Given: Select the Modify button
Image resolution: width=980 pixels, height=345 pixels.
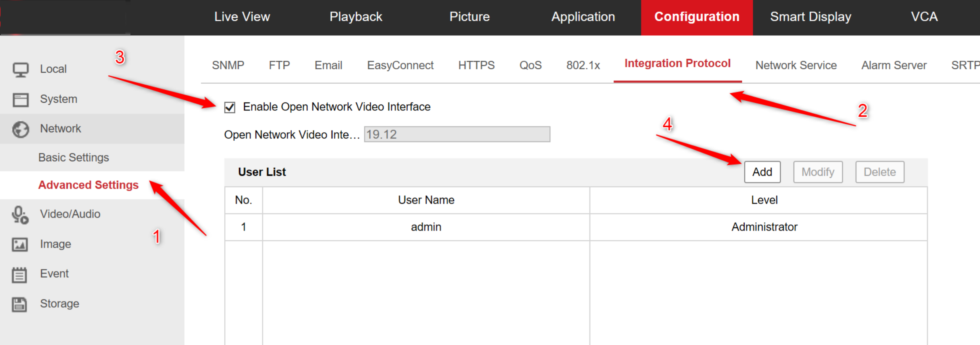Looking at the screenshot, I should tap(817, 172).
